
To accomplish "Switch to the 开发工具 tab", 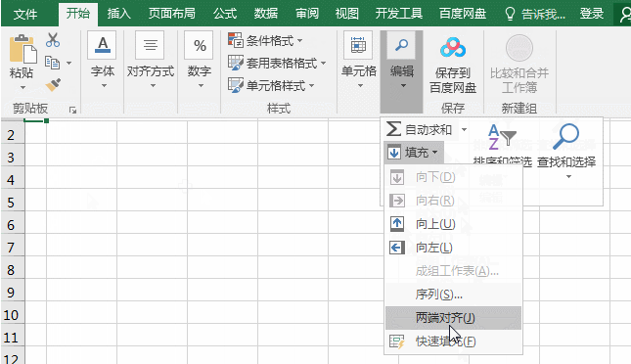I will 399,14.
